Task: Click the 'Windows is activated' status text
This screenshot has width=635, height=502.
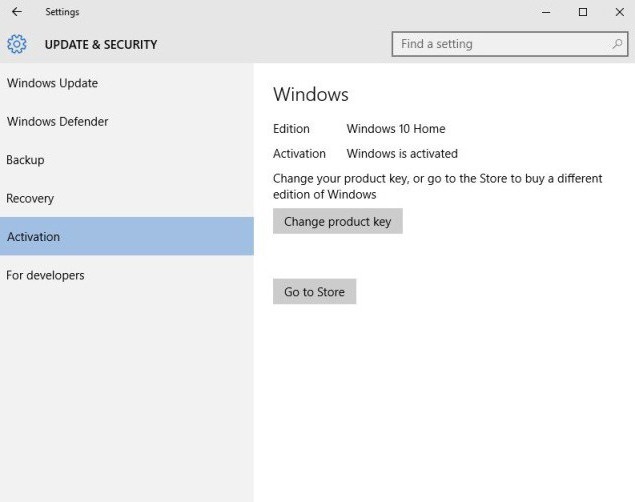Action: (x=402, y=154)
